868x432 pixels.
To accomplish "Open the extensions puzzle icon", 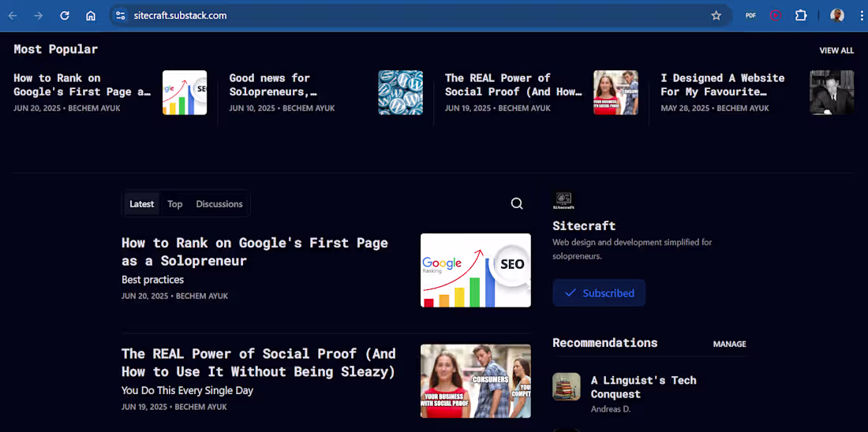I will (801, 16).
